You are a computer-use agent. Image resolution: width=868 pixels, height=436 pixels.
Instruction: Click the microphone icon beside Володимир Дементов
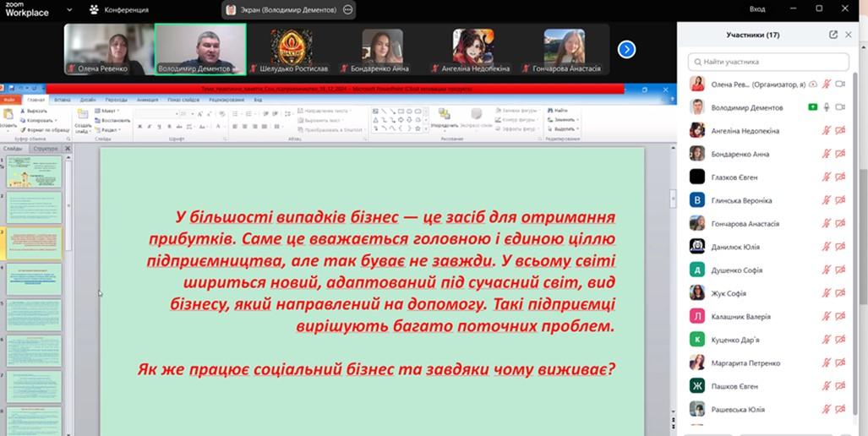pyautogui.click(x=826, y=107)
